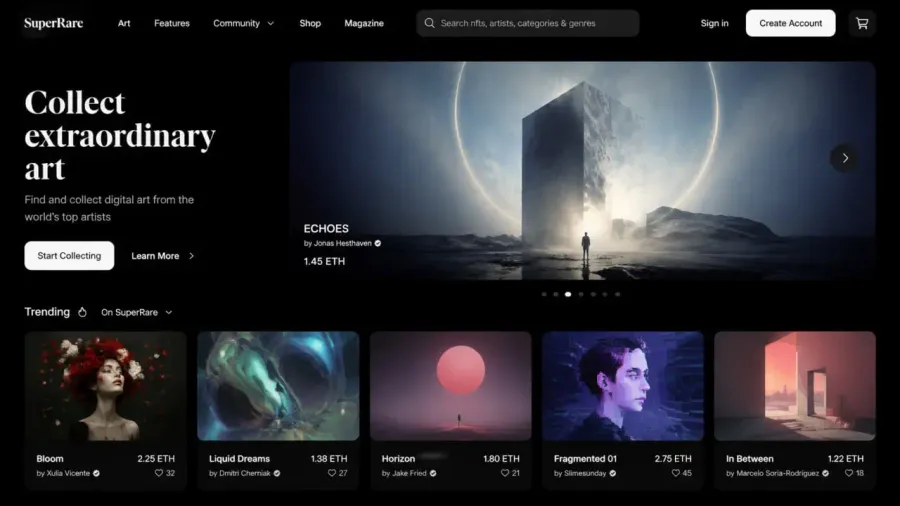This screenshot has width=900, height=506.
Task: Click the 1.38 ETH price
Action: pyautogui.click(x=329, y=459)
